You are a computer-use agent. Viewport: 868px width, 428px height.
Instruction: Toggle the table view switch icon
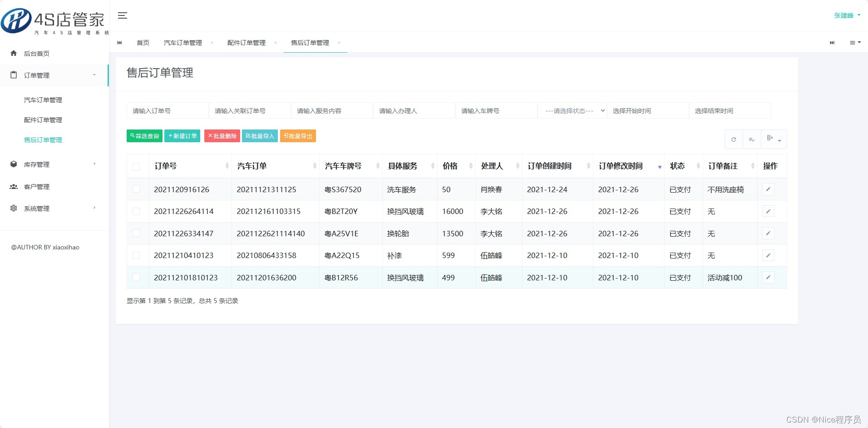[x=752, y=139]
